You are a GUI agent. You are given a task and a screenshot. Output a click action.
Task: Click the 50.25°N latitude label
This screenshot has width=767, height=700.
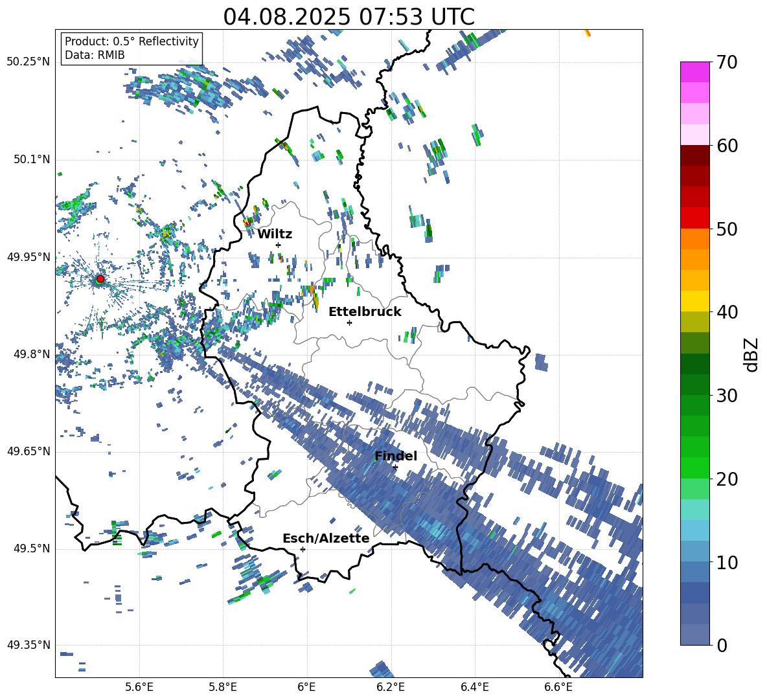29,62
